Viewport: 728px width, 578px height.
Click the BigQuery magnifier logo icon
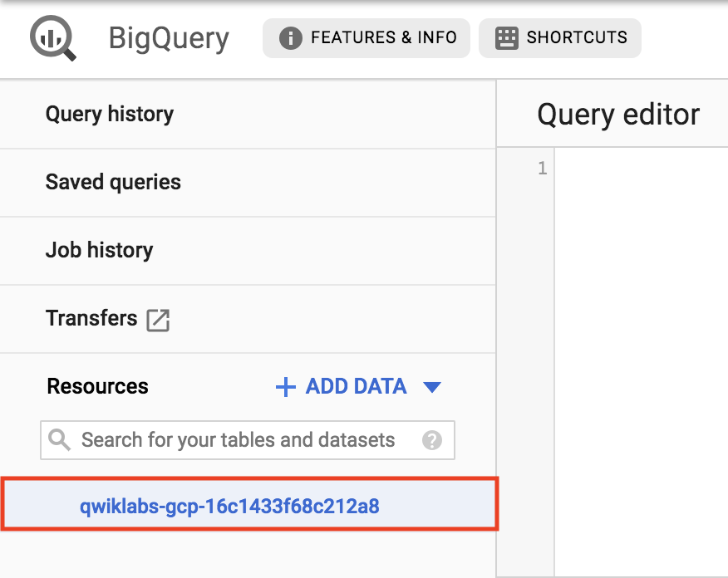click(53, 38)
